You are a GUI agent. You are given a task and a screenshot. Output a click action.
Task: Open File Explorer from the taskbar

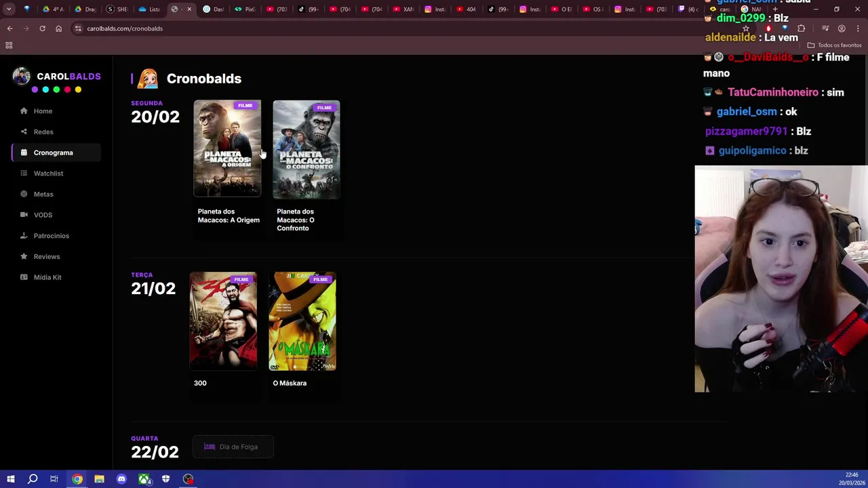[x=99, y=479]
